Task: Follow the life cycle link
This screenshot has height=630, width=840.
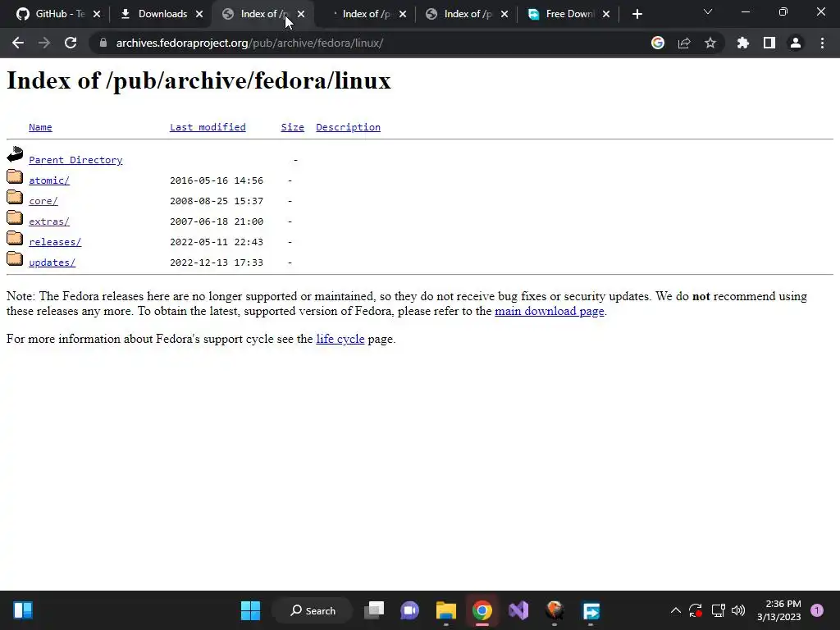Action: [x=340, y=339]
